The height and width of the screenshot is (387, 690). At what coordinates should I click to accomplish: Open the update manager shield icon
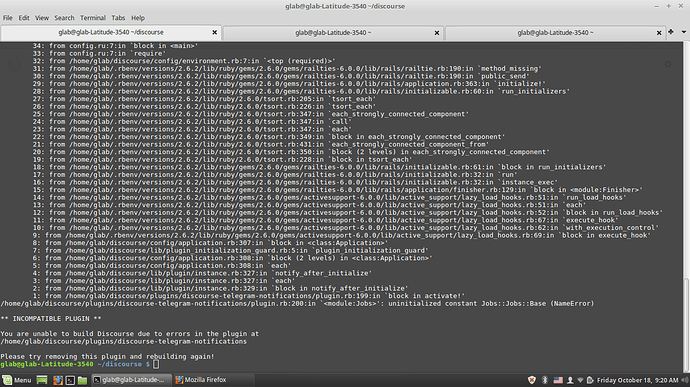tap(532, 380)
